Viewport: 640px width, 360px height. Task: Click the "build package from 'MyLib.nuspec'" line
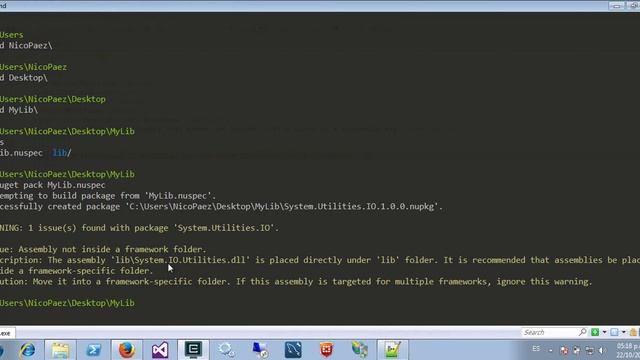point(108,196)
